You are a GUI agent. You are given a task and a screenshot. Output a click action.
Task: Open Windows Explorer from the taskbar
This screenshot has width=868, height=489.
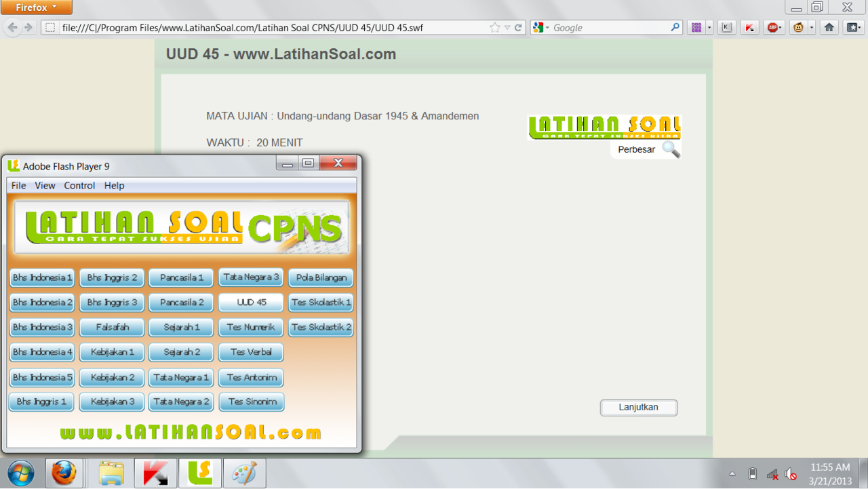coord(111,473)
